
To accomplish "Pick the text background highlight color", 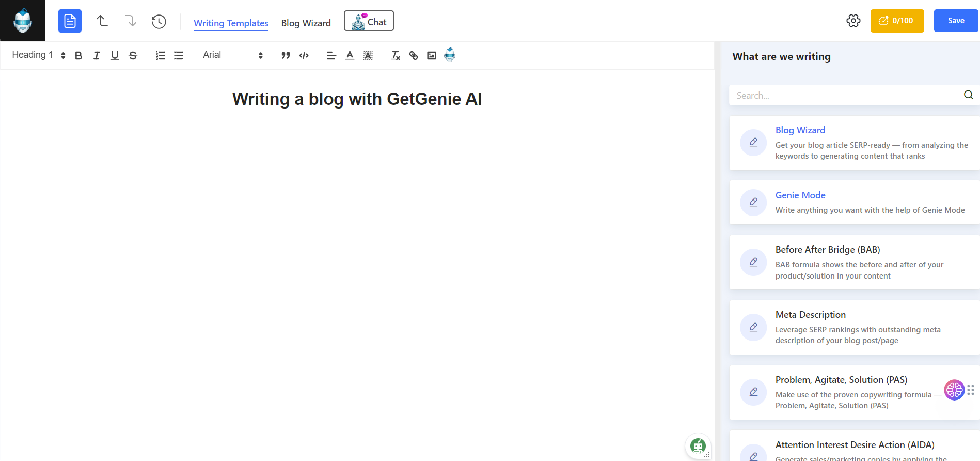I will pyautogui.click(x=368, y=55).
